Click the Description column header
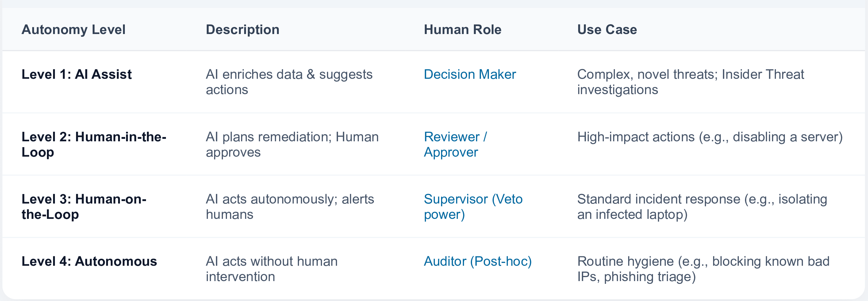Image resolution: width=868 pixels, height=301 pixels. (243, 30)
